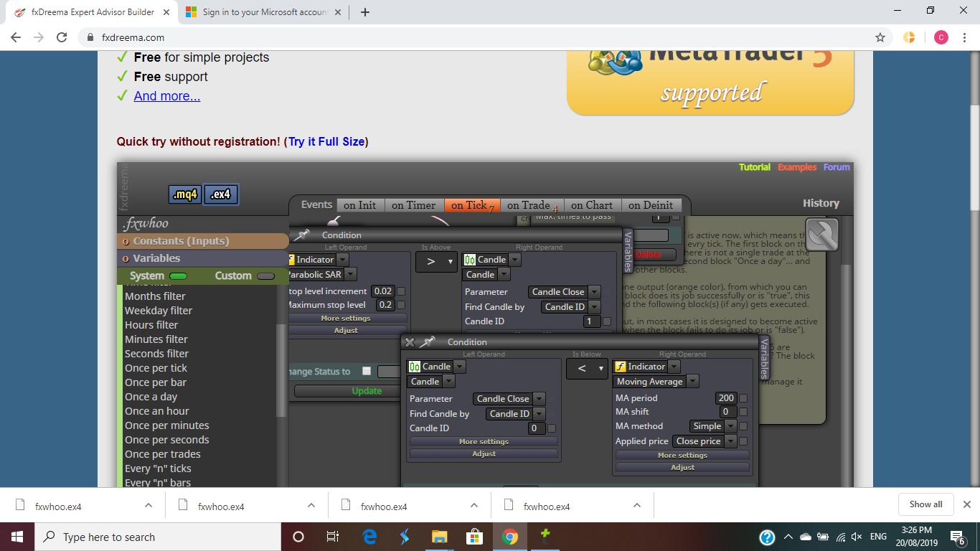This screenshot has height=551, width=980.
Task: Close the downloads bar
Action: (966, 504)
